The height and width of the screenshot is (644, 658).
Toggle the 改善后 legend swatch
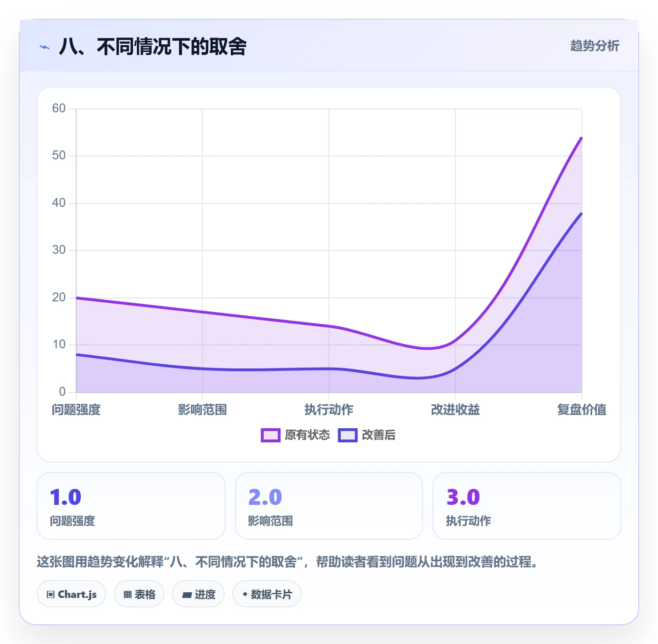pyautogui.click(x=348, y=435)
